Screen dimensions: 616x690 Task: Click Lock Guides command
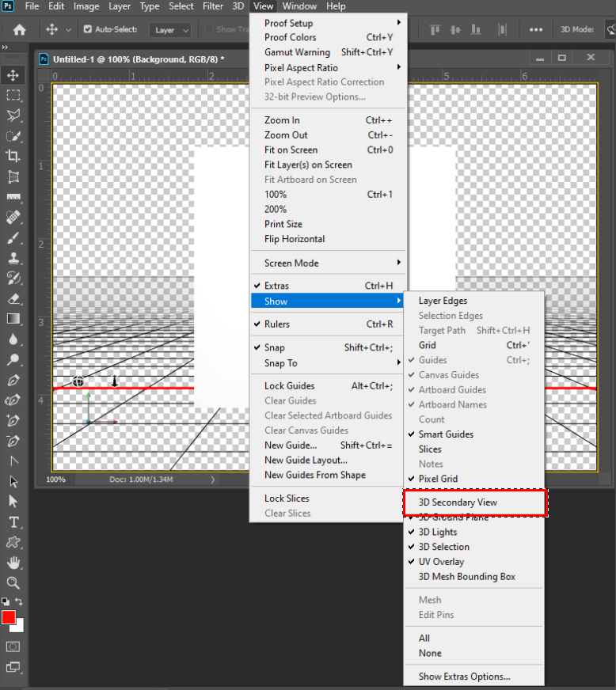328,386
